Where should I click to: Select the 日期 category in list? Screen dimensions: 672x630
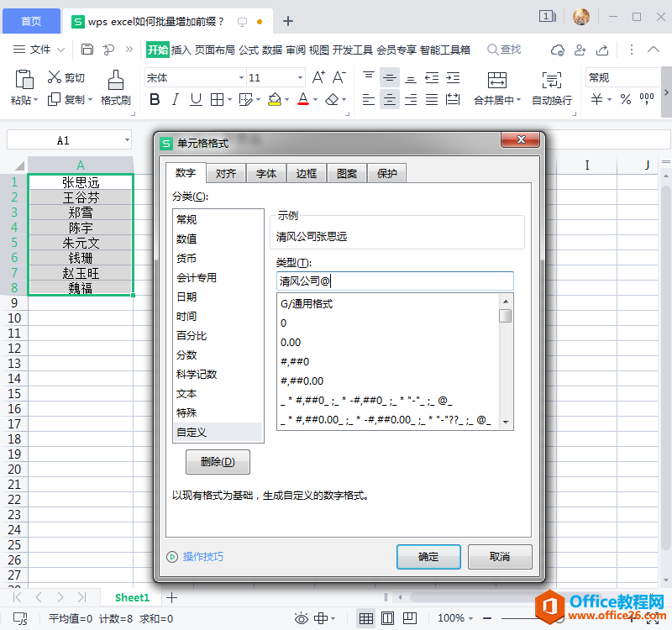pyautogui.click(x=218, y=297)
